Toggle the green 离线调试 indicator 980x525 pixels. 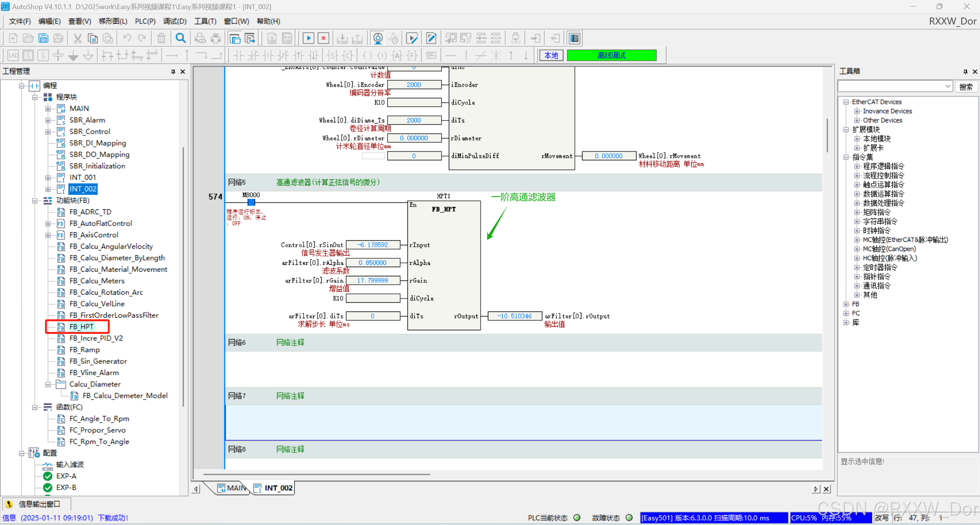click(x=611, y=55)
